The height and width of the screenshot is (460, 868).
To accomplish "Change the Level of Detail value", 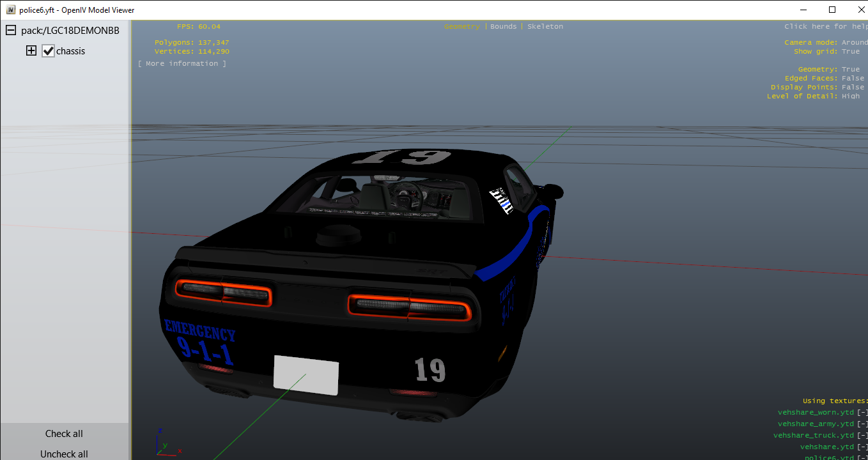I will point(850,96).
